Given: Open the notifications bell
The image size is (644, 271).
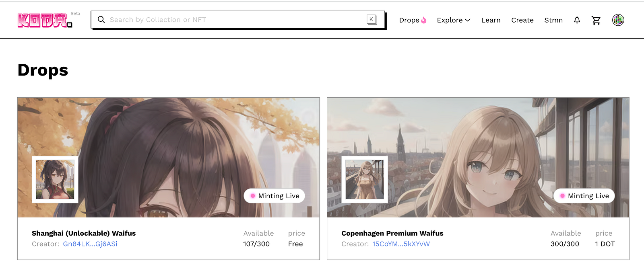Looking at the screenshot, I should coord(577,20).
